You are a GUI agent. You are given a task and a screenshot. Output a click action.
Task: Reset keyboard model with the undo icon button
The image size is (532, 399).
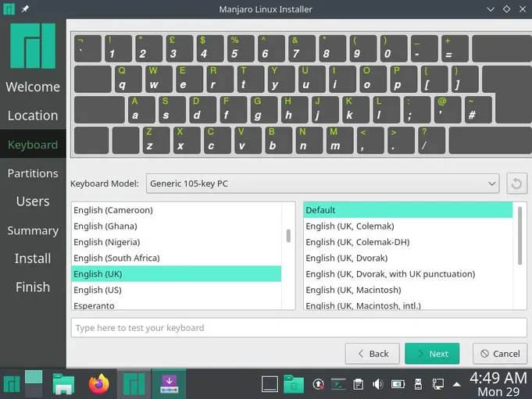pos(516,183)
